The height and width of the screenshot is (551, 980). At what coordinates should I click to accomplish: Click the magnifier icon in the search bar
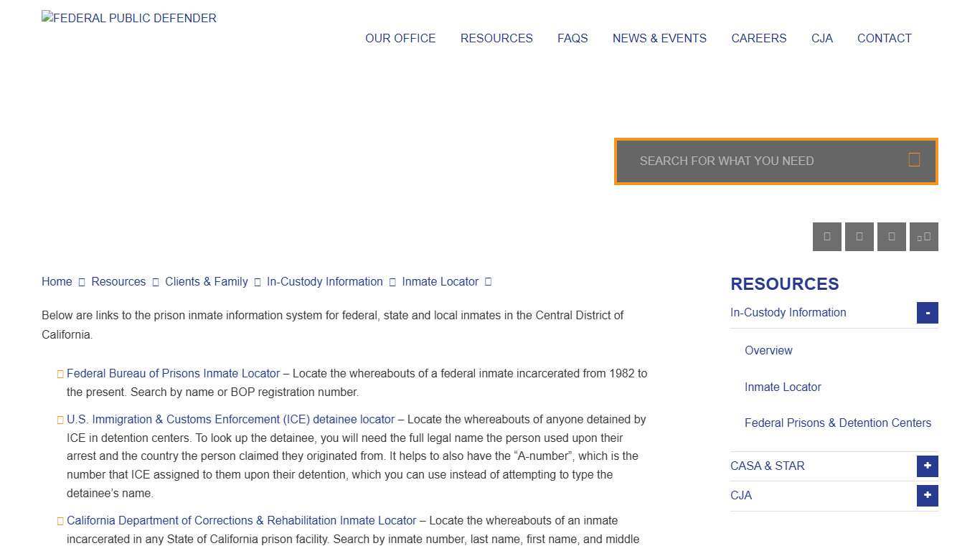(914, 159)
